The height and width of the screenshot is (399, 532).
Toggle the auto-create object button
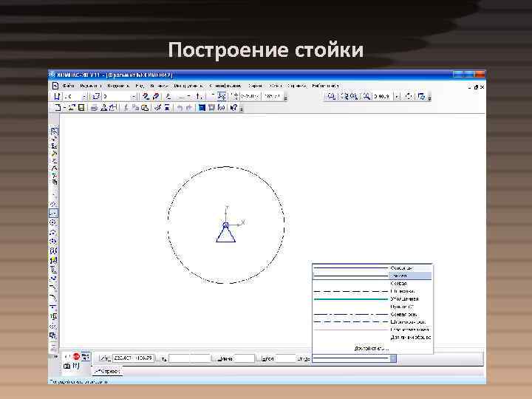coord(86,356)
